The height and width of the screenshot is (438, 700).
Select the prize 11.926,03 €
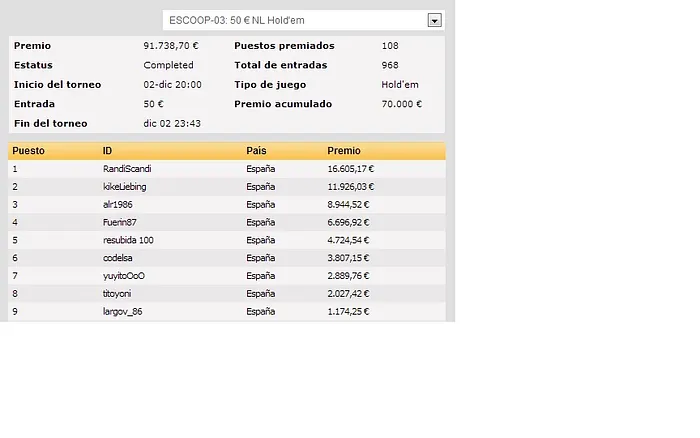351,187
